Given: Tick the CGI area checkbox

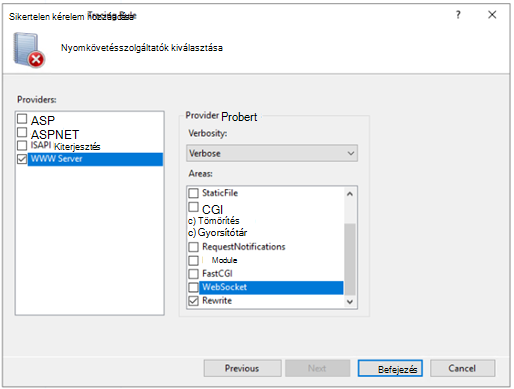Looking at the screenshot, I should [193, 207].
